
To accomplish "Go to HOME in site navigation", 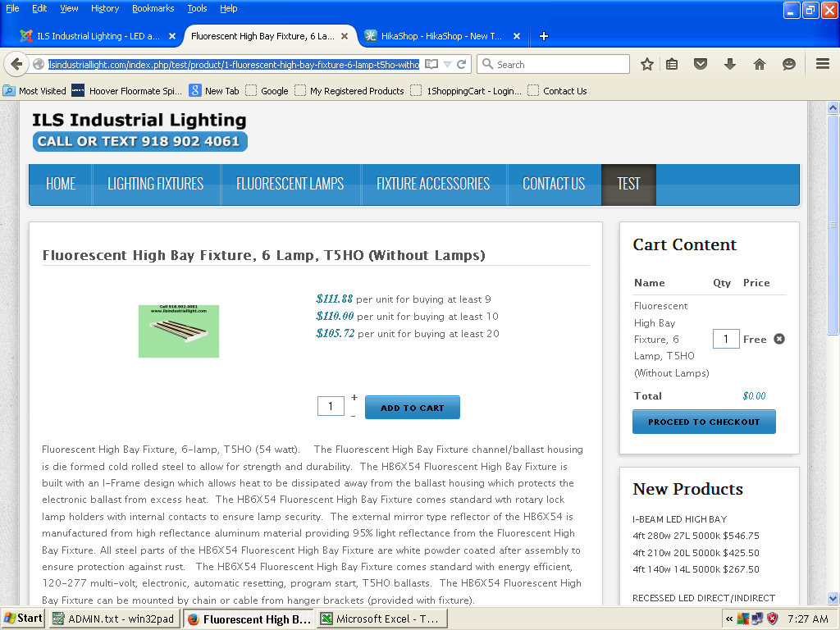I will point(61,185).
